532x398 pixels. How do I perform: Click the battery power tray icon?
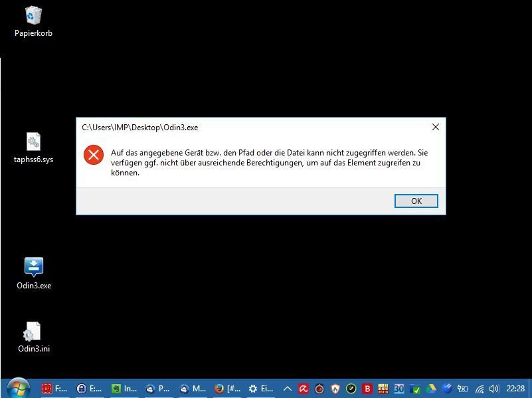[463, 389]
